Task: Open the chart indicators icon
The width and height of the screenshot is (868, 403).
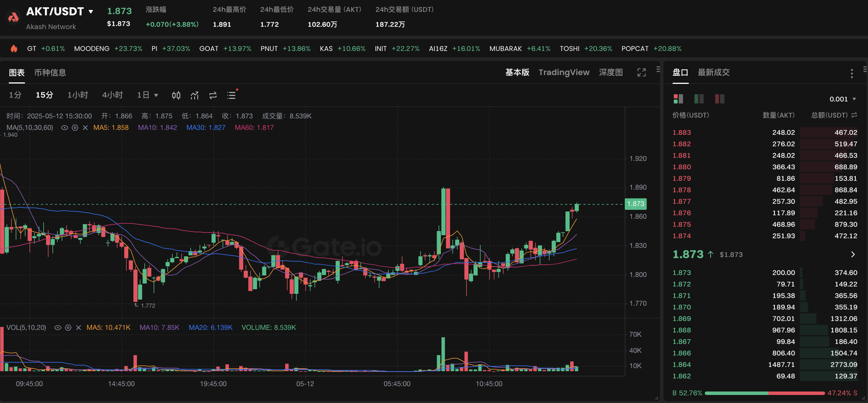Action: point(195,95)
